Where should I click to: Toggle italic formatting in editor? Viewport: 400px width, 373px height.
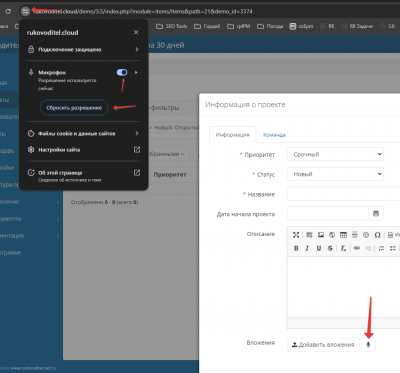307,248
